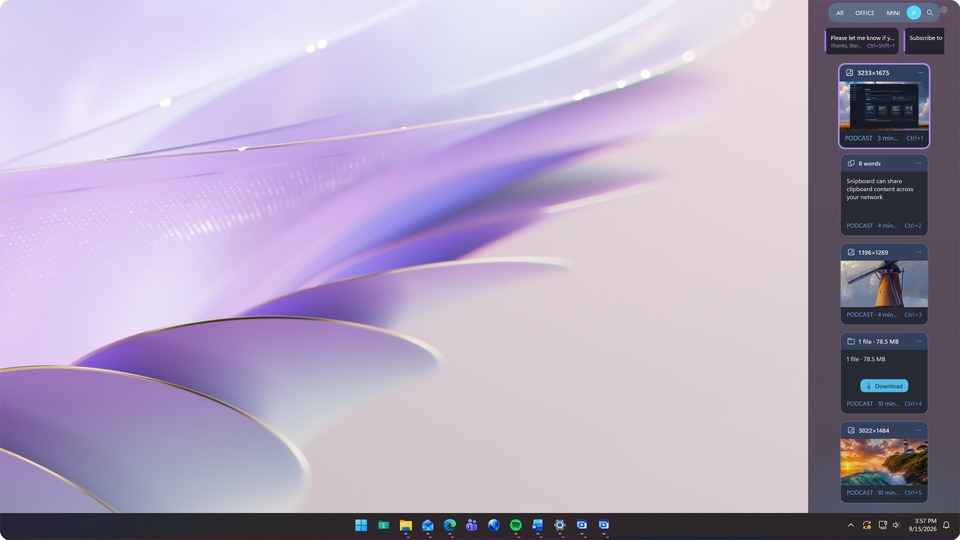Switch to the MINI filter tab
Viewport: 960px width, 540px height.
[893, 13]
